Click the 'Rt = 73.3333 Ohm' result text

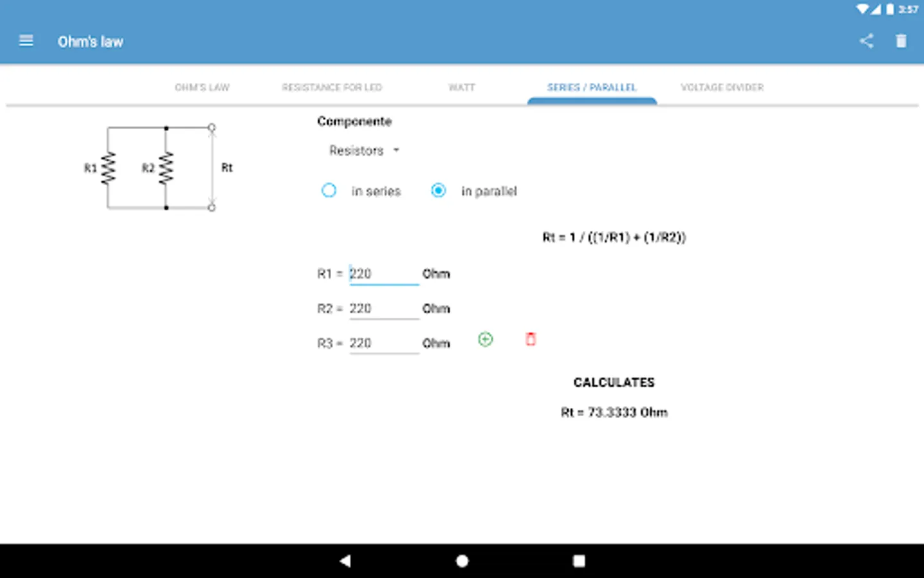(614, 412)
